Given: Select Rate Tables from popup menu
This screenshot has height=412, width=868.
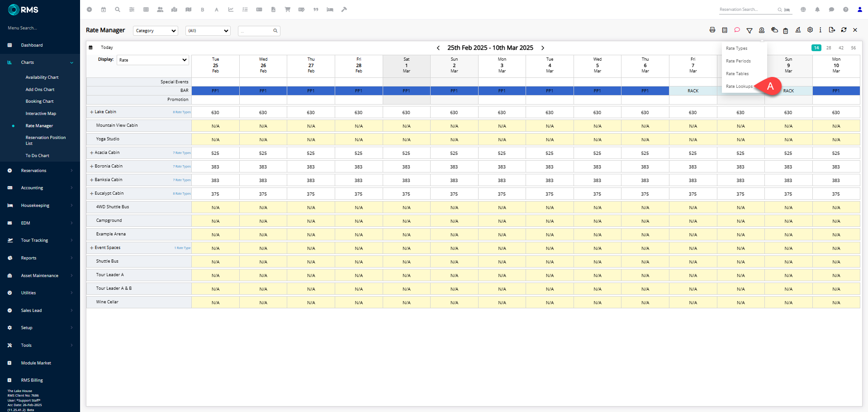Looking at the screenshot, I should point(737,74).
